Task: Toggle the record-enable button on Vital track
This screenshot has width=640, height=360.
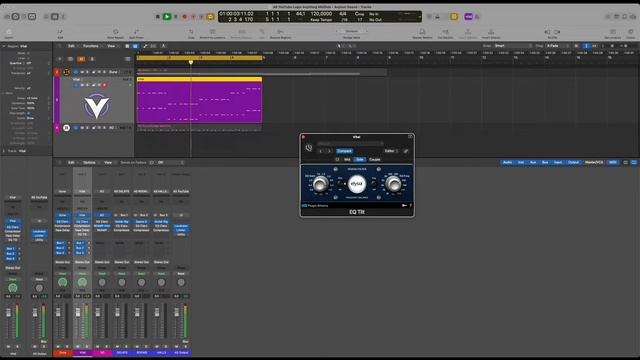Action: tap(104, 85)
